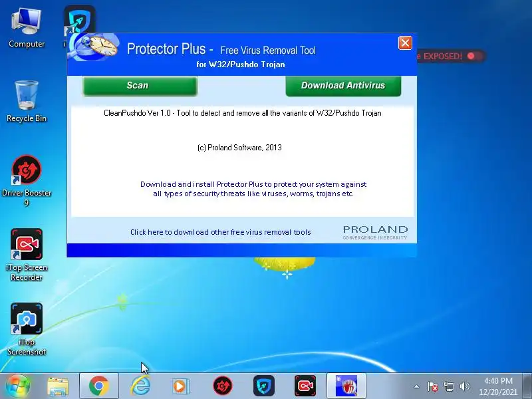Start the Pushdo Trojan scan
This screenshot has width=532, height=399.
140,86
